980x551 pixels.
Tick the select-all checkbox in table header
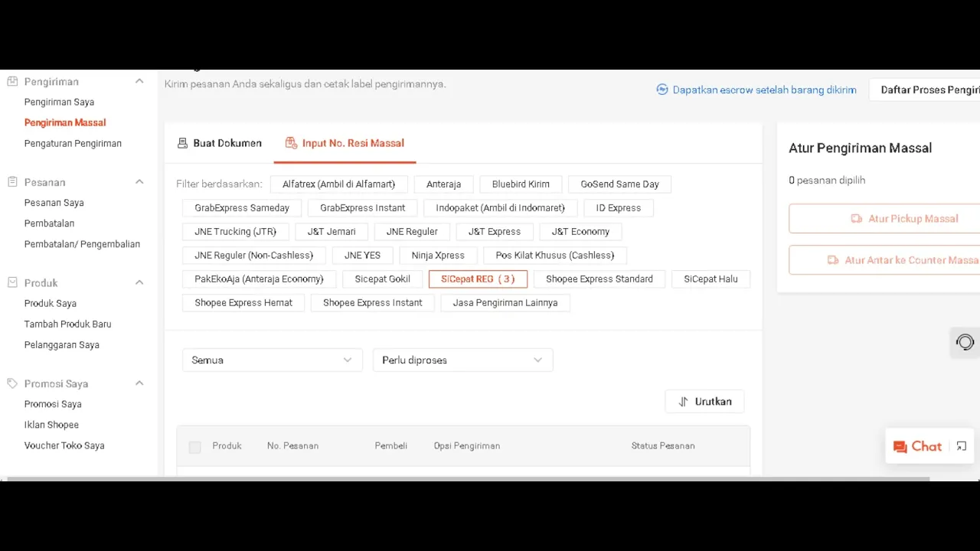click(194, 447)
